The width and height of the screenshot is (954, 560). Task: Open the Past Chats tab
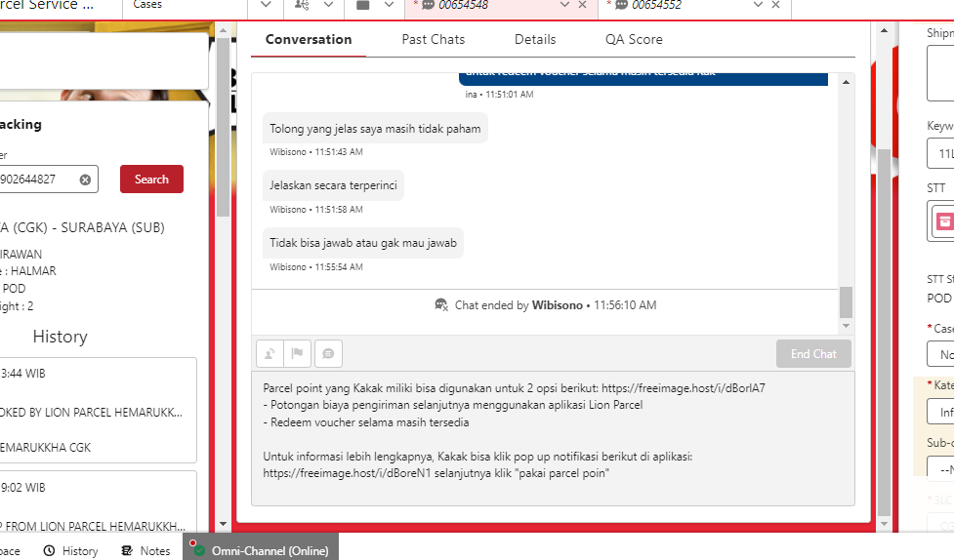point(434,40)
